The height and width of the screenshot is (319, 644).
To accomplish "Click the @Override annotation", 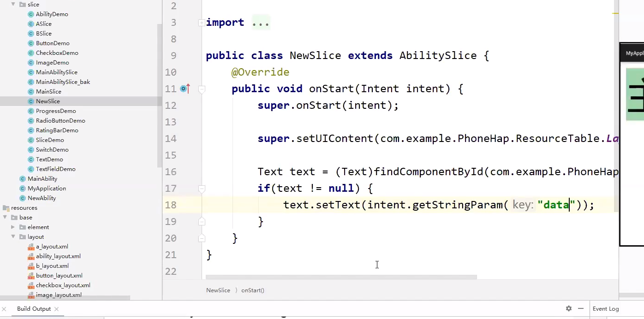I will pos(261,72).
